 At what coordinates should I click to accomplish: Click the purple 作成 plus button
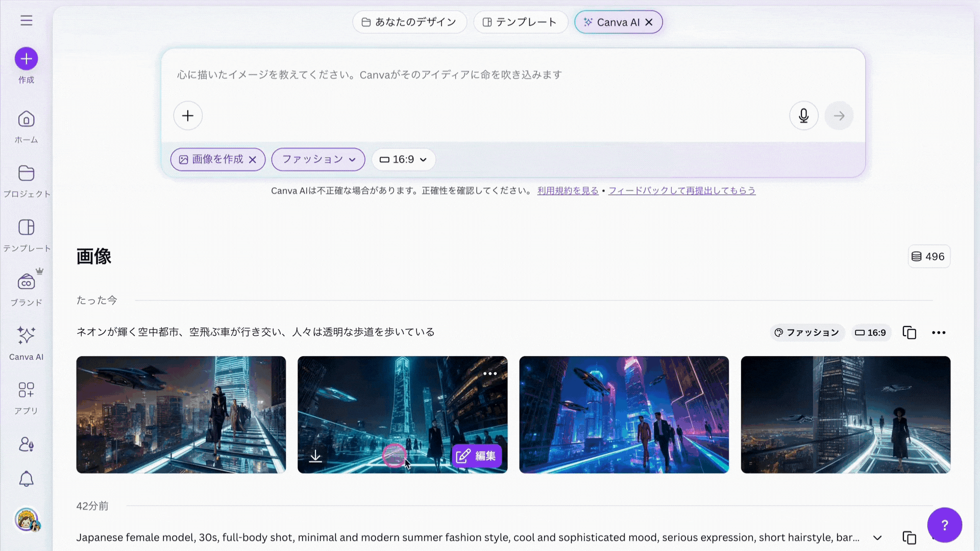point(26,59)
